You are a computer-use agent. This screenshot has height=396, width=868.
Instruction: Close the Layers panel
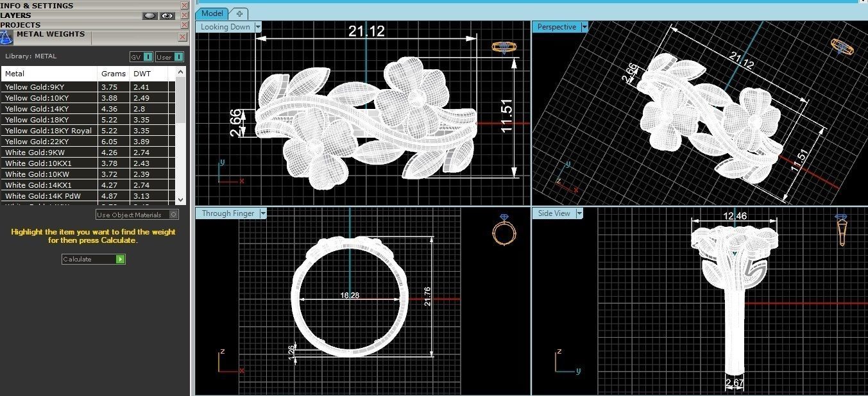pyautogui.click(x=185, y=15)
